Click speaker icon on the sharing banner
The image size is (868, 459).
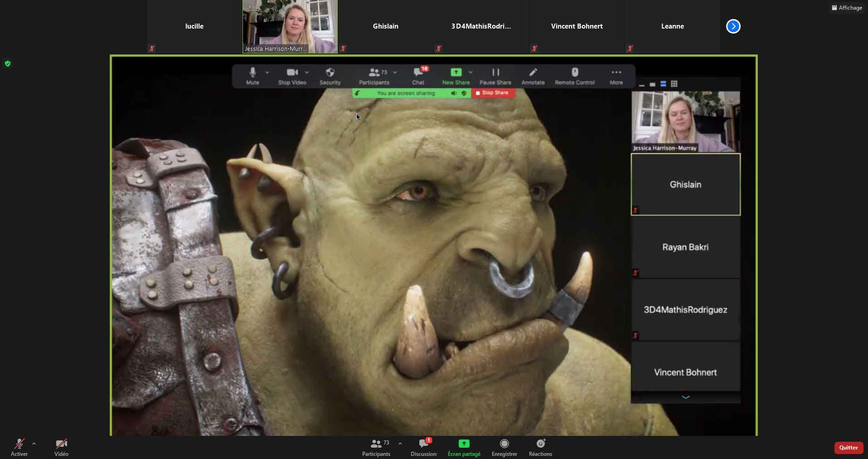pos(454,93)
